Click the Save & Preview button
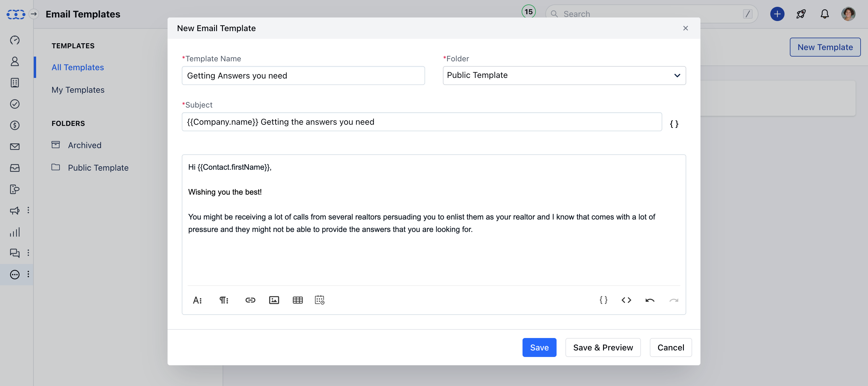 click(x=602, y=347)
